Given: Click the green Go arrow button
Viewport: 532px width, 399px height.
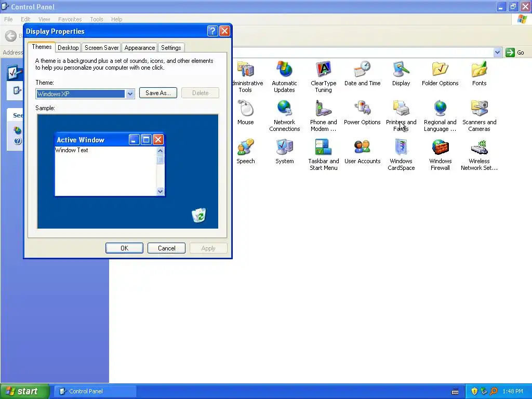Looking at the screenshot, I should 510,52.
